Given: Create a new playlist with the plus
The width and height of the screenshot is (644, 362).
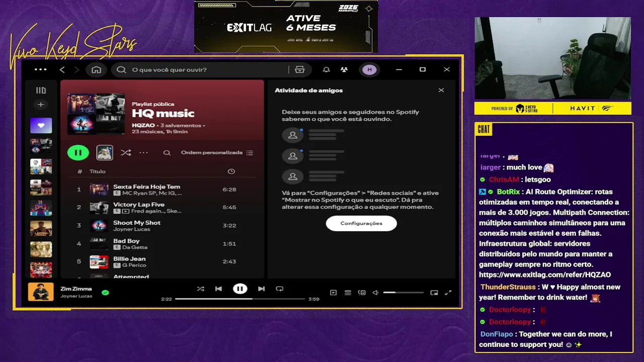Looking at the screenshot, I should tap(41, 105).
